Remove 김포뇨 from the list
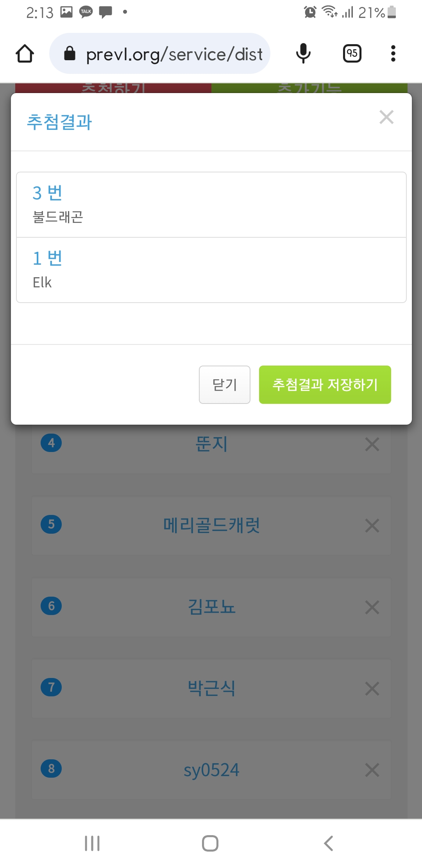The image size is (422, 868). click(372, 607)
